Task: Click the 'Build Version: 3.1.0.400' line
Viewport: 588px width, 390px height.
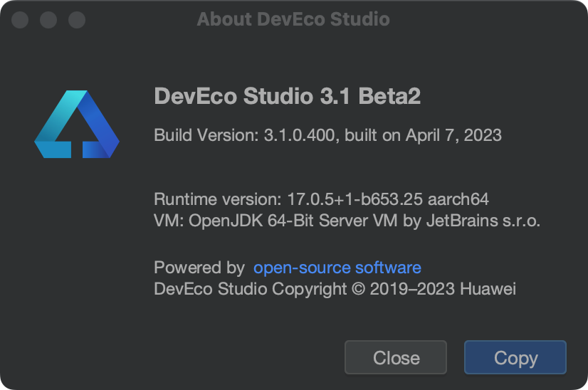Action: point(327,135)
